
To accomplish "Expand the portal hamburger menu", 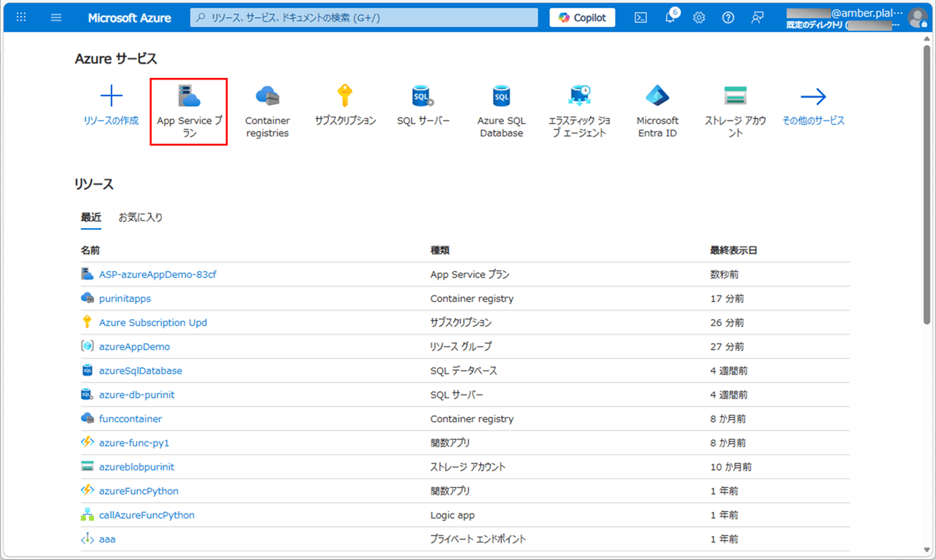I will point(56,17).
